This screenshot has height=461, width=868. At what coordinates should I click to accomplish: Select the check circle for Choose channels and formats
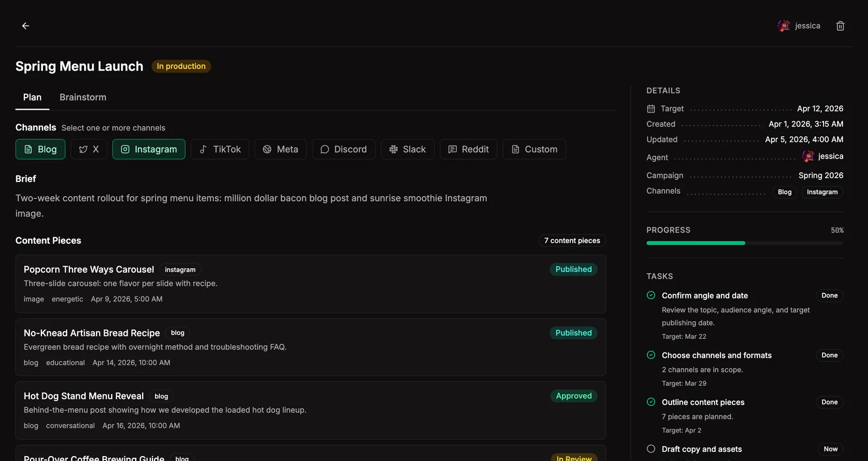651,355
